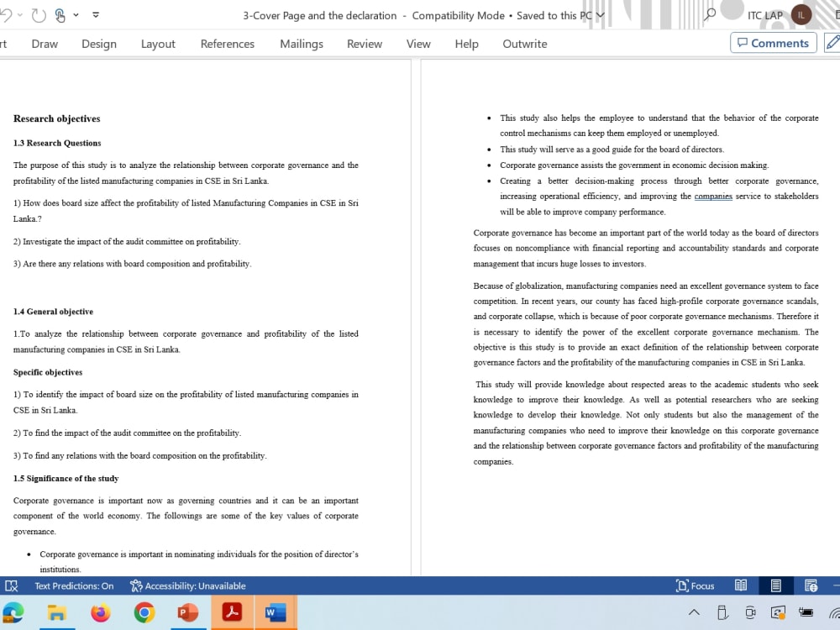The height and width of the screenshot is (630, 840).
Task: Select the Outwrite add-in tab
Action: (525, 44)
